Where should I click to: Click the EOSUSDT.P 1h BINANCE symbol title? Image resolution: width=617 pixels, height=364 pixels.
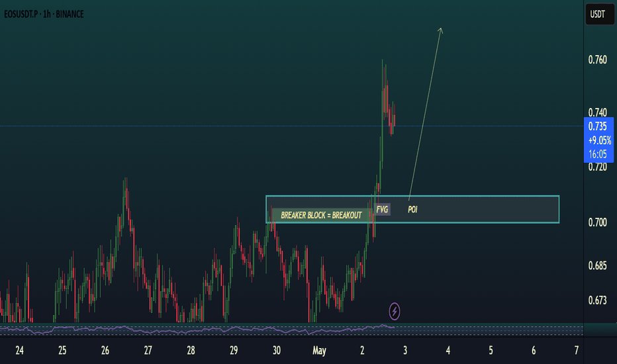coord(44,14)
